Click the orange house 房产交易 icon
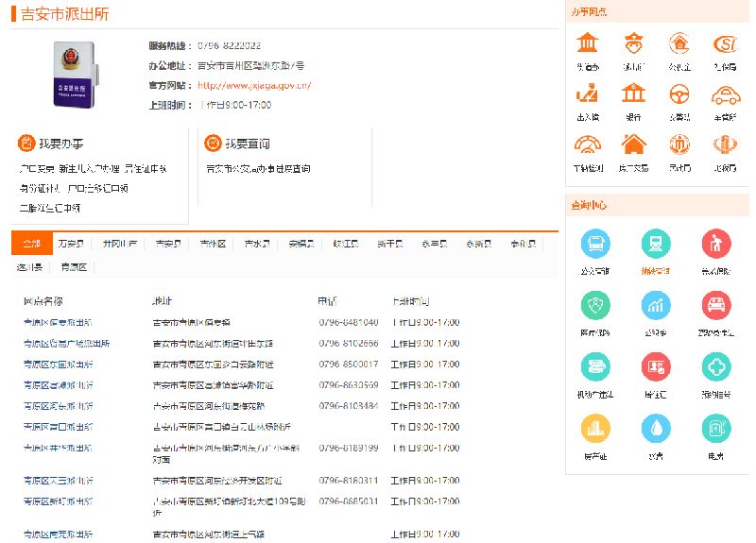Screen dimensions: 756x543 click(x=633, y=144)
